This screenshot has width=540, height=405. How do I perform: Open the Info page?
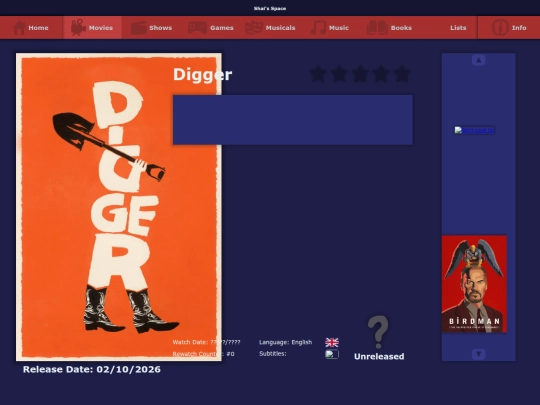pos(509,28)
